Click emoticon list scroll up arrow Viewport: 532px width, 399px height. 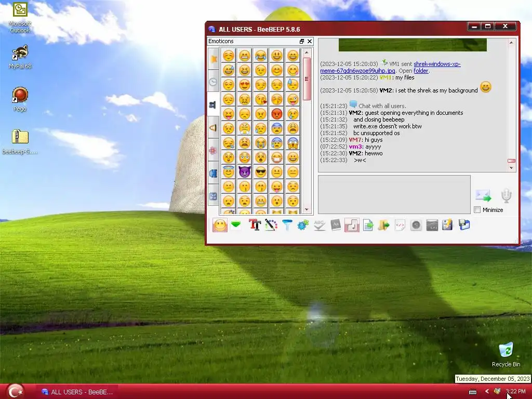coord(307,52)
